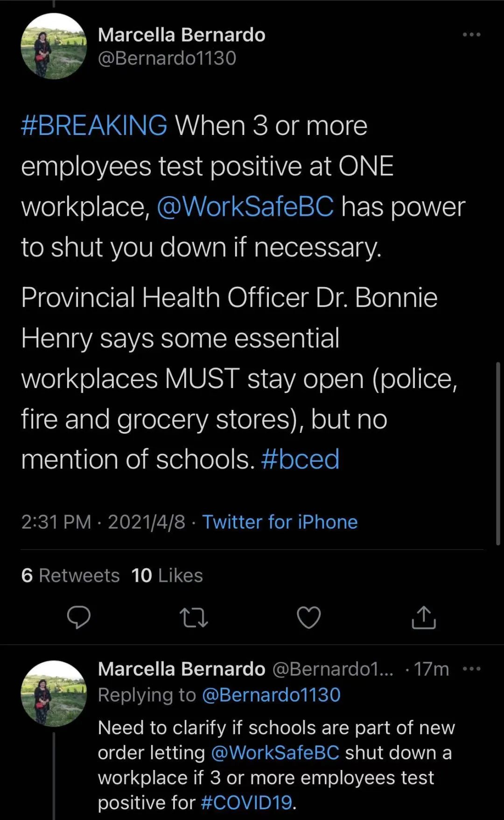Open @WorkSafeBC mention in main tweet
Screen dimensions: 504x820
245,206
